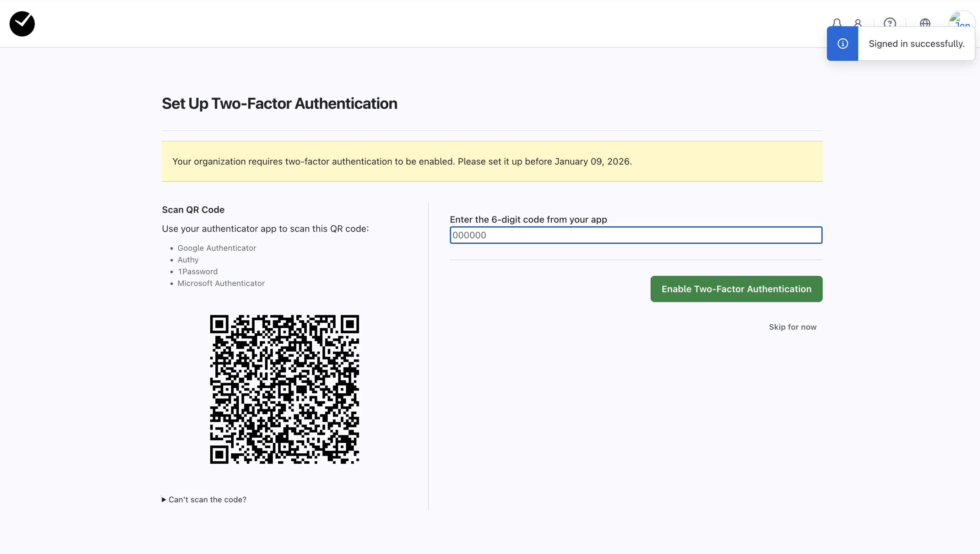This screenshot has width=980, height=554.
Task: Open the user avatar menu
Action: [961, 20]
